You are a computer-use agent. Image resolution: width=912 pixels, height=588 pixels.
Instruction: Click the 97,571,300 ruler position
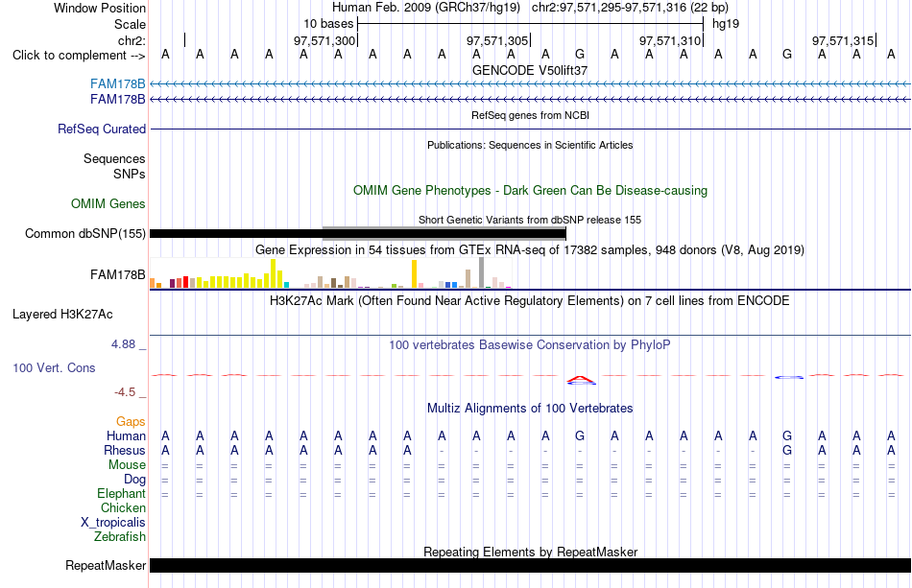[324, 40]
